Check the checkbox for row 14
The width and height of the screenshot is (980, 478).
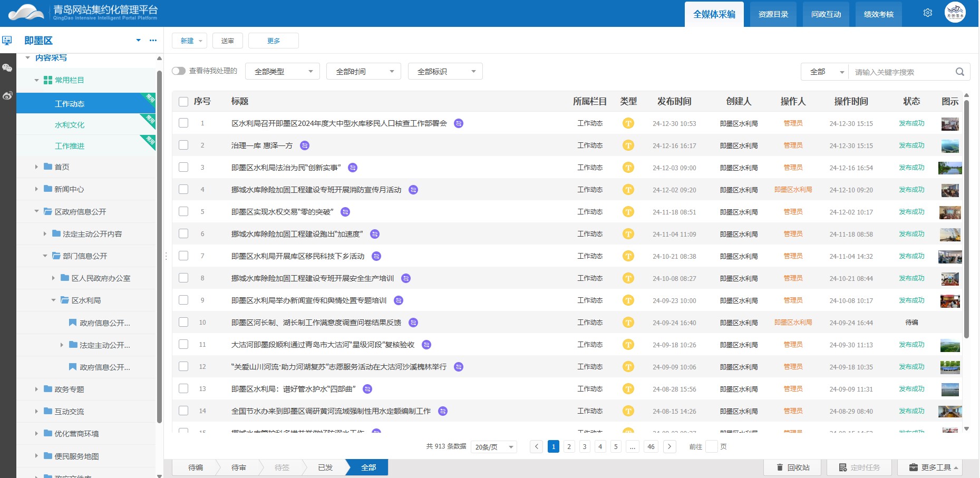click(183, 411)
